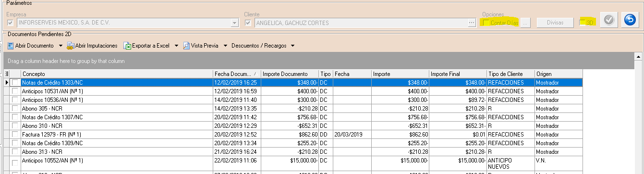644x174 pixels.
Task: Click the Divisas button
Action: pyautogui.click(x=555, y=22)
